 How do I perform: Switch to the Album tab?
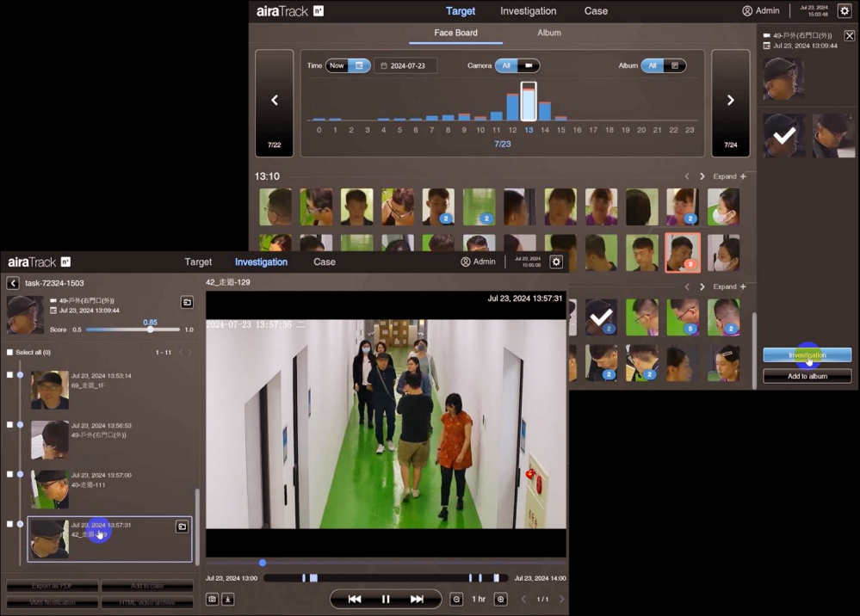pos(548,33)
